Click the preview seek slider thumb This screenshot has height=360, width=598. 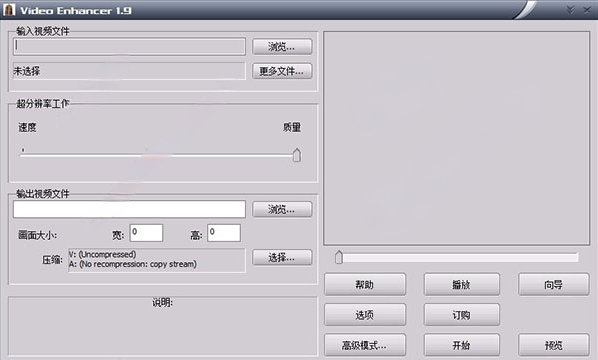coord(339,257)
